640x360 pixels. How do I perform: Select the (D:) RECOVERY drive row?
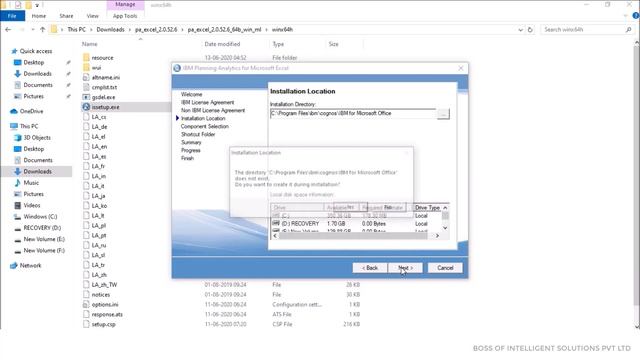pyautogui.click(x=356, y=224)
